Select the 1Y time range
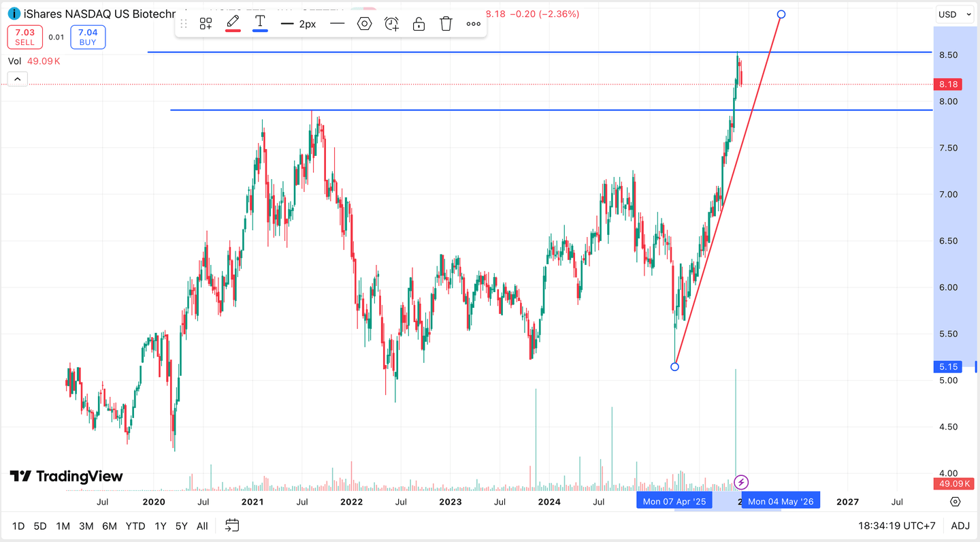 coord(161,526)
